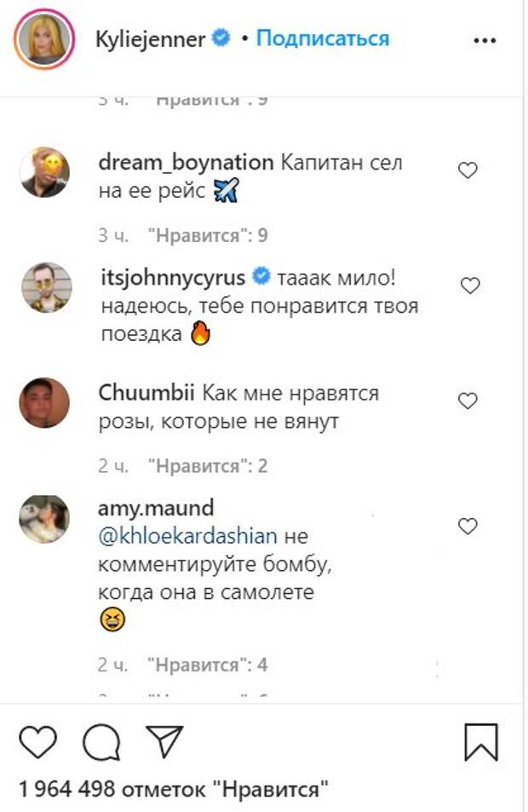Like itsjohnnycyrus's comment
Image resolution: width=528 pixels, height=812 pixels.
[470, 286]
